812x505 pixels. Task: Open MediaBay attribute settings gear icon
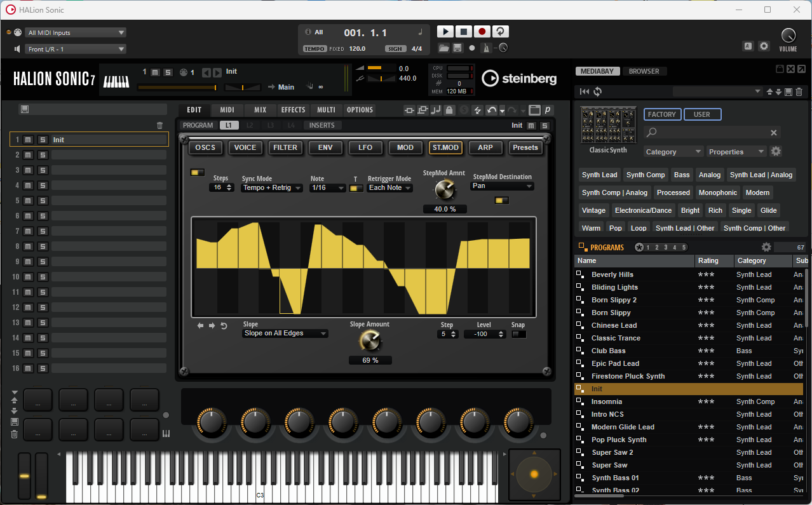776,151
